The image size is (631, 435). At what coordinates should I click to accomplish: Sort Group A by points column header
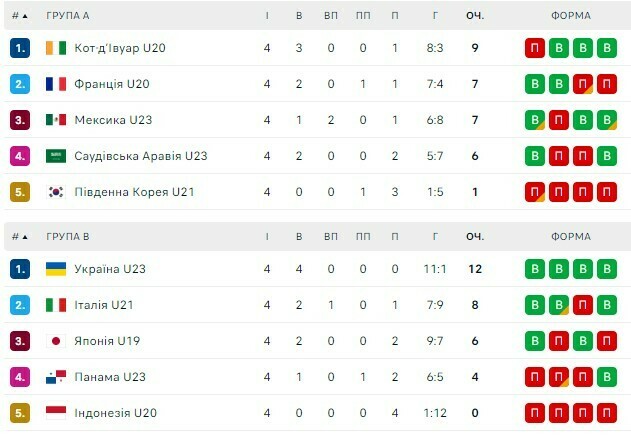(x=474, y=16)
